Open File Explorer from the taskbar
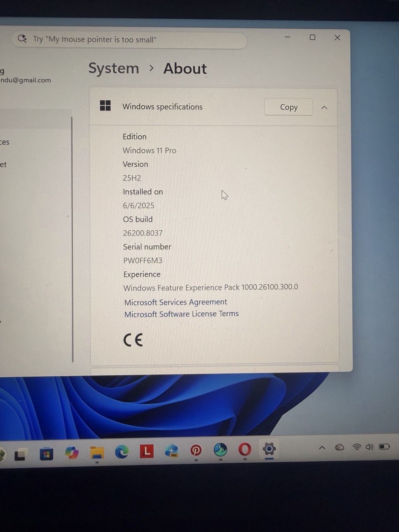Image resolution: width=399 pixels, height=532 pixels. pyautogui.click(x=97, y=452)
